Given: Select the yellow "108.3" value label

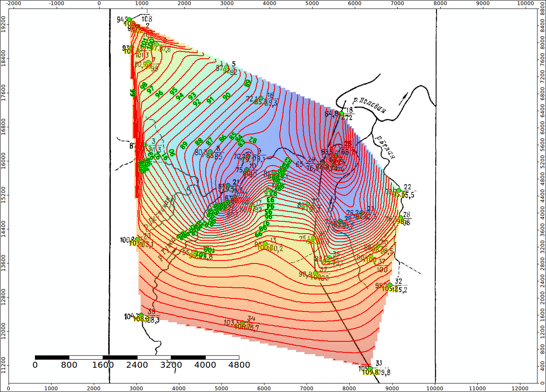Looking at the screenshot, I should 141,319.
